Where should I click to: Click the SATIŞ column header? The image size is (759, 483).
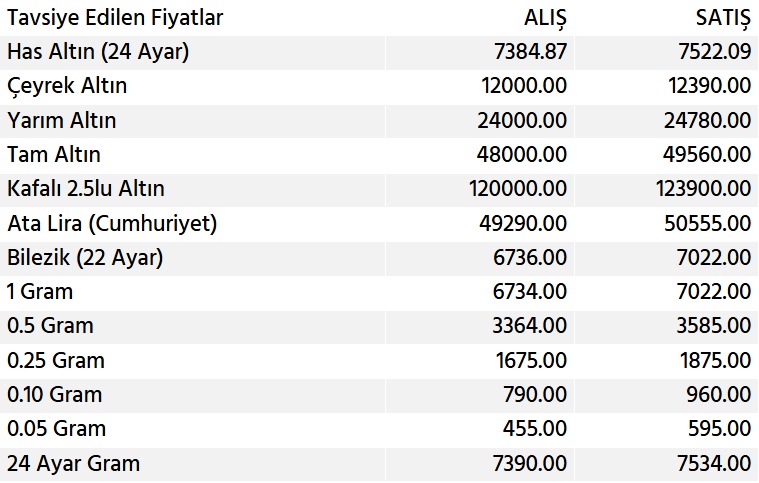(x=721, y=18)
